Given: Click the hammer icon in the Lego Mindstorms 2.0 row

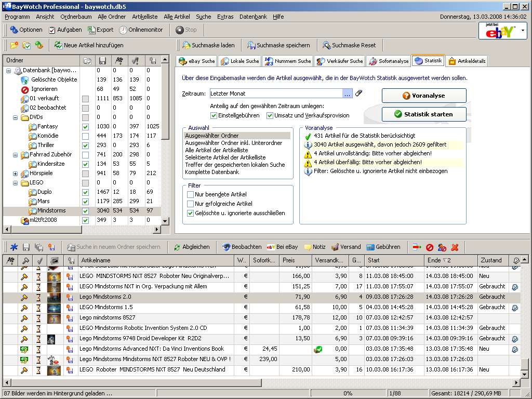Looking at the screenshot, I should [x=24, y=298].
